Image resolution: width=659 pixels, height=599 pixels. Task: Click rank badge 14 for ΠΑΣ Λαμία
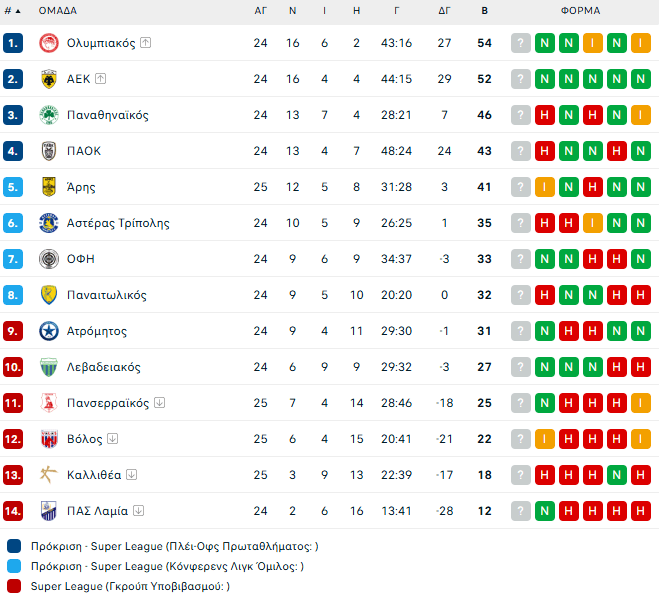13,511
